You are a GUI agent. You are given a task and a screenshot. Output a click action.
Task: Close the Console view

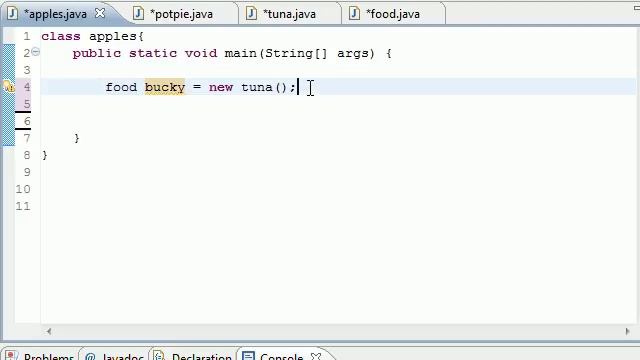pyautogui.click(x=316, y=356)
